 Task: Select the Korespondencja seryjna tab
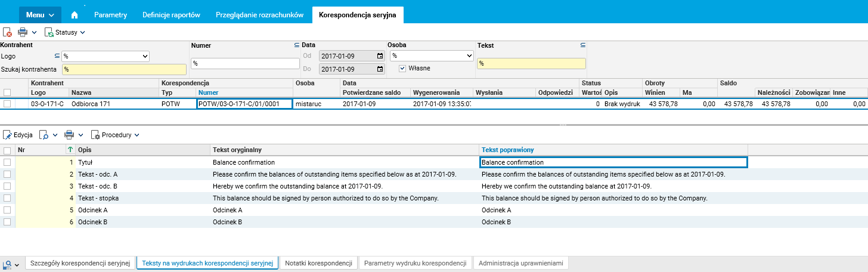pos(358,15)
